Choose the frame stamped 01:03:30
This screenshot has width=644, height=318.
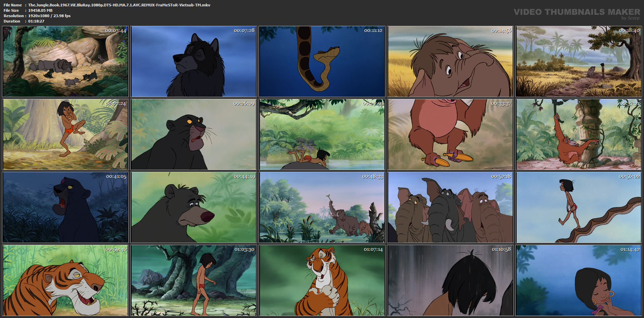point(194,280)
